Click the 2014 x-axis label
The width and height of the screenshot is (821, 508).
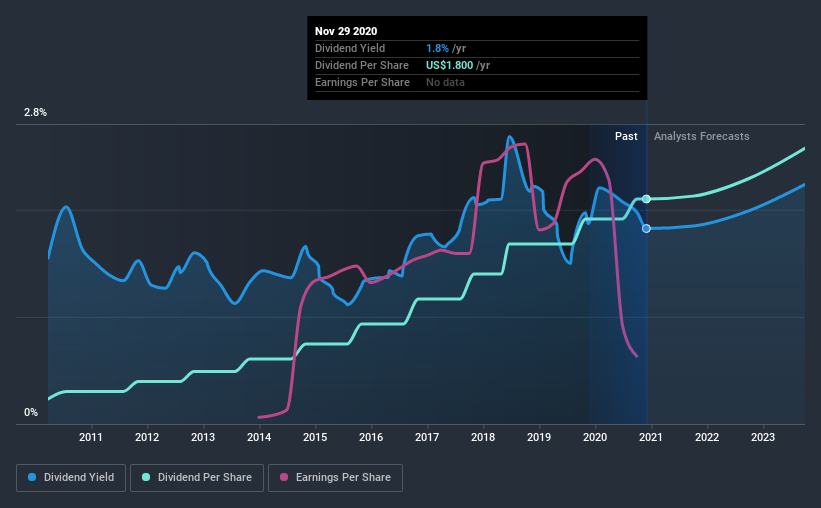(259, 437)
